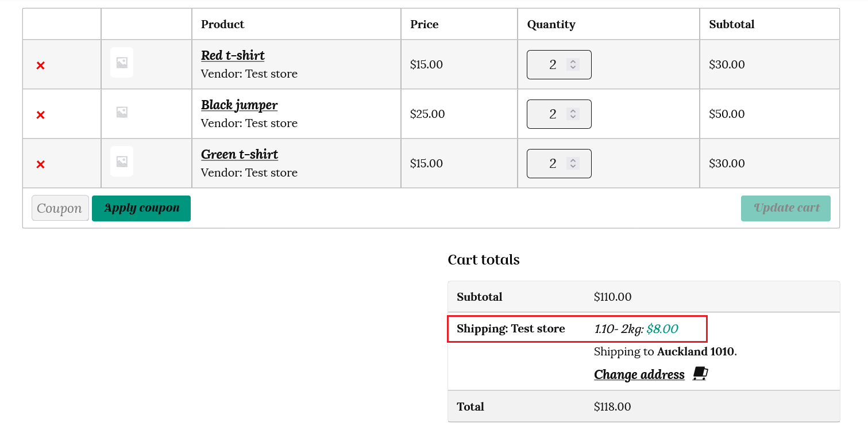Click the Green t-shirt quantity stepper arrows
Image resolution: width=868 pixels, height=429 pixels.
tap(573, 163)
